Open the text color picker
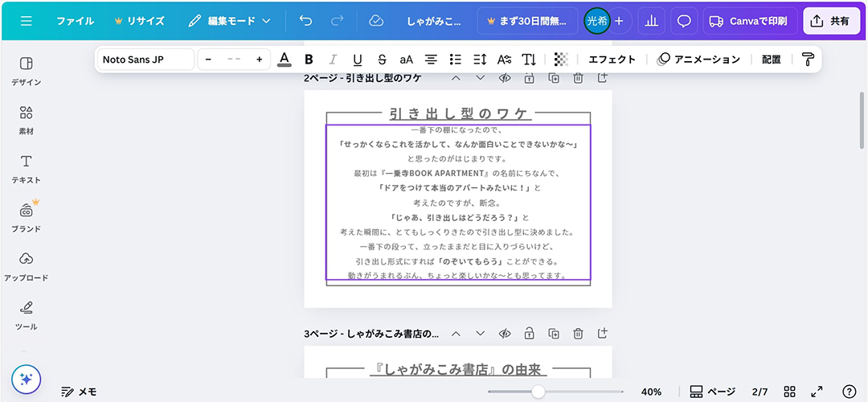This screenshot has width=868, height=402. 285,59
